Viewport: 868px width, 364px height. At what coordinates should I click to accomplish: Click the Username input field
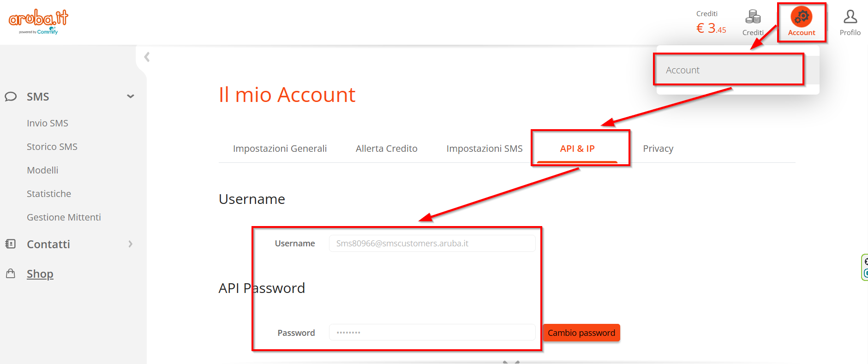432,244
